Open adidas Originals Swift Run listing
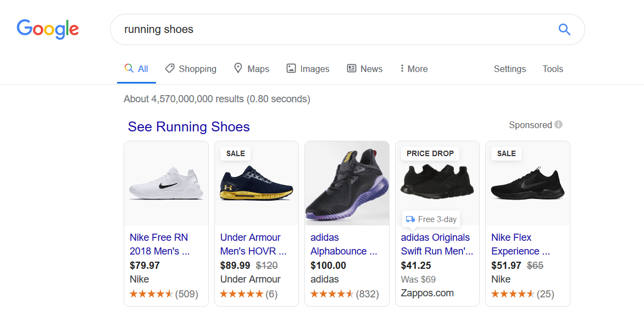 (435, 244)
